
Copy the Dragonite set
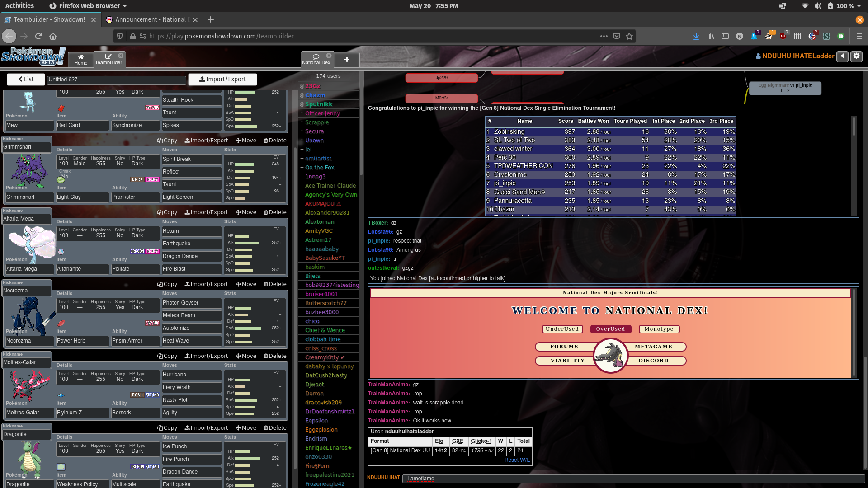[167, 428]
